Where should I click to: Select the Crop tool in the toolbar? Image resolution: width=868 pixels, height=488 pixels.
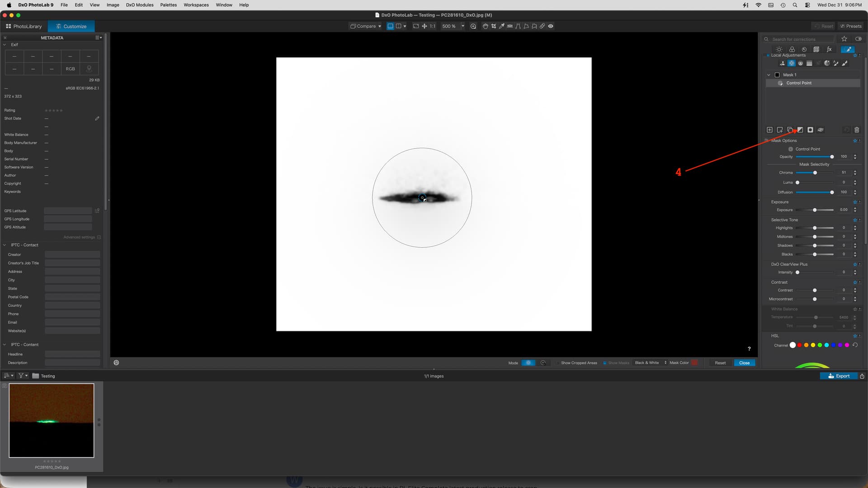pyautogui.click(x=494, y=26)
